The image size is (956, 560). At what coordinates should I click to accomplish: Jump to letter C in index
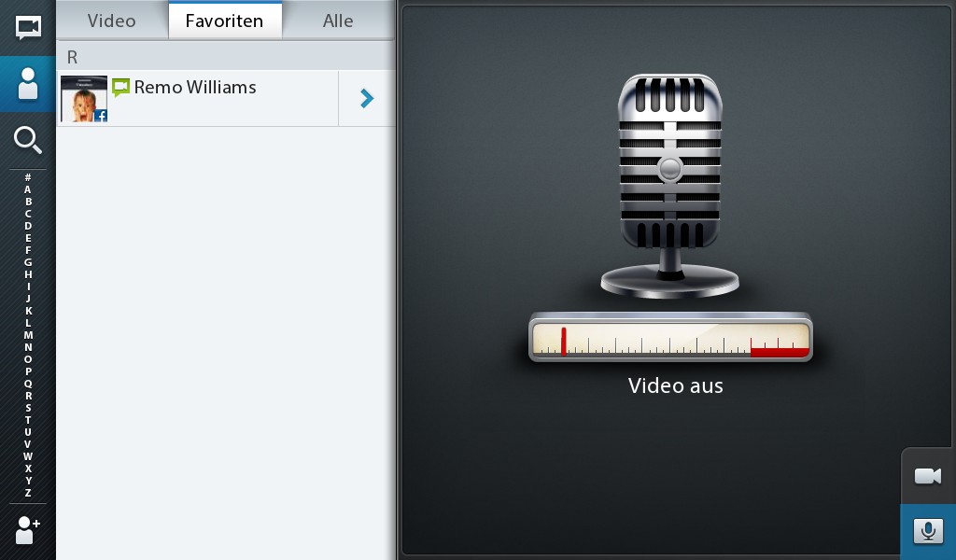tap(28, 214)
